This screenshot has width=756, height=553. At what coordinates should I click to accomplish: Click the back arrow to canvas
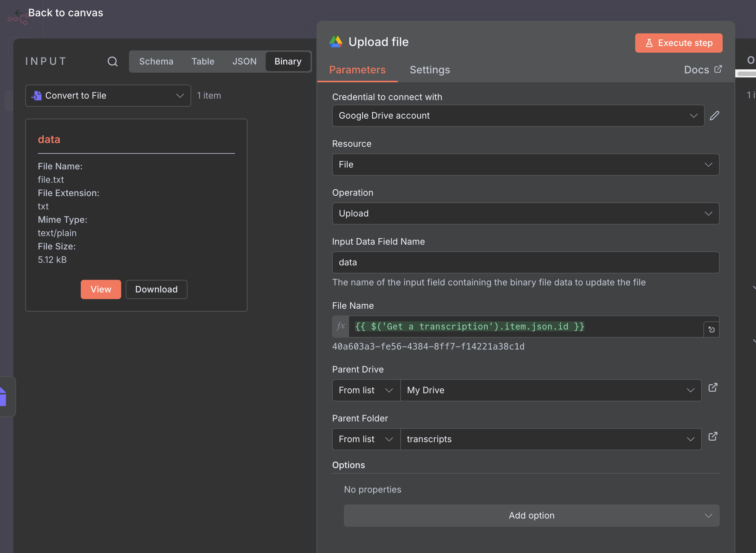18,13
